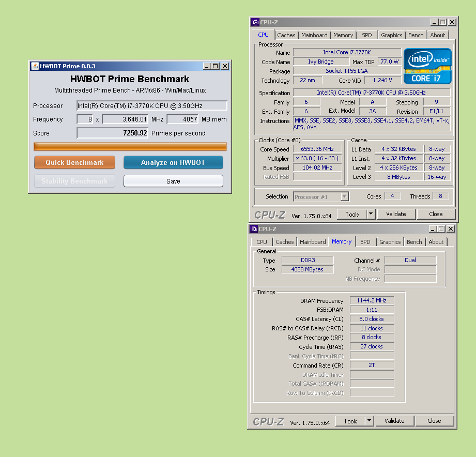Click Analyze on HWBOT button
The width and height of the screenshot is (476, 457).
click(x=173, y=162)
